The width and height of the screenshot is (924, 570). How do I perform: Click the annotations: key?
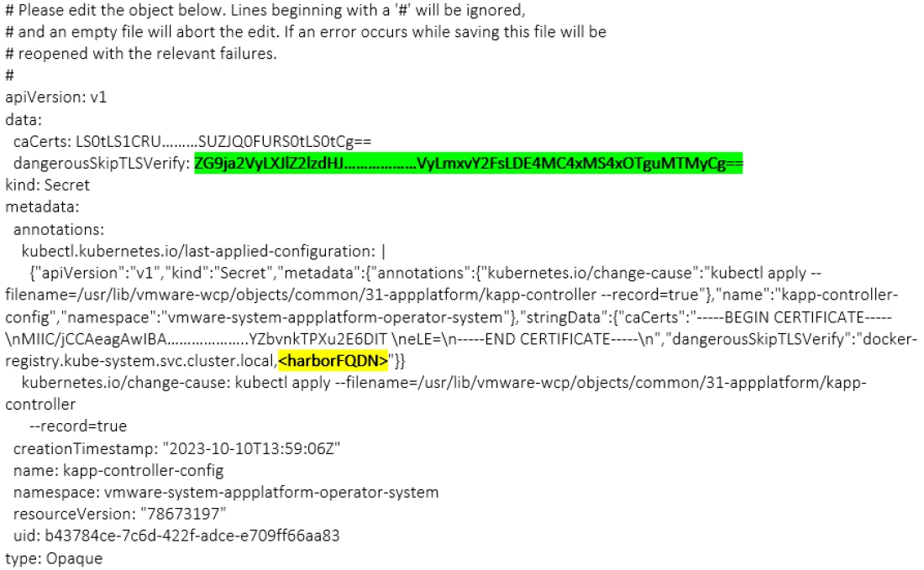pos(58,229)
